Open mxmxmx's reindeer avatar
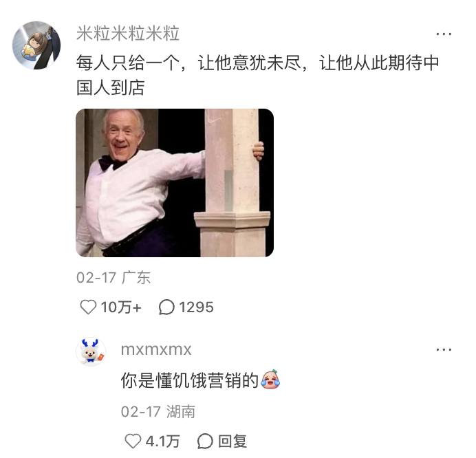This screenshot has width=476, height=458. click(x=91, y=351)
